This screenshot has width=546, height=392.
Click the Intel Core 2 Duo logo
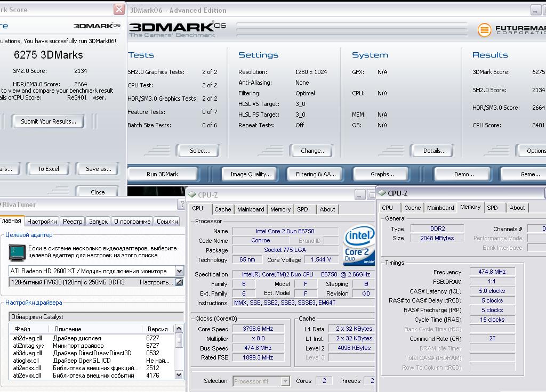point(359,245)
